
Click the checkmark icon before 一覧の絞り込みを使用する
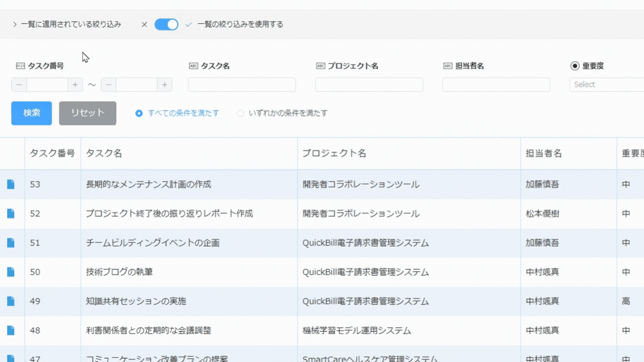(189, 24)
